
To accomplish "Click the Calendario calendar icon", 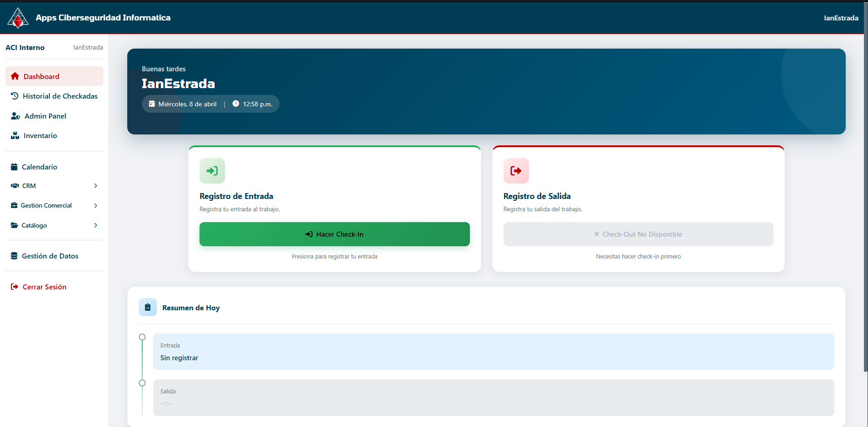I will (x=14, y=167).
